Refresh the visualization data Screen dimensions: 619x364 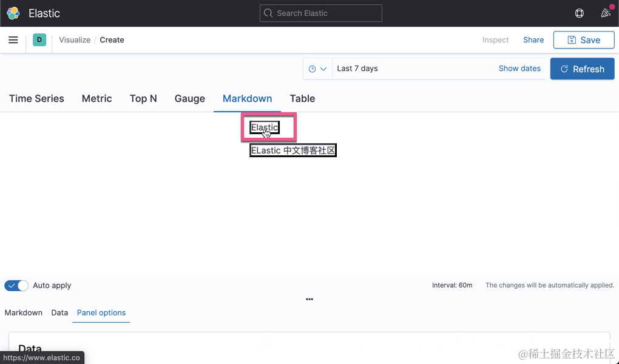tap(583, 69)
